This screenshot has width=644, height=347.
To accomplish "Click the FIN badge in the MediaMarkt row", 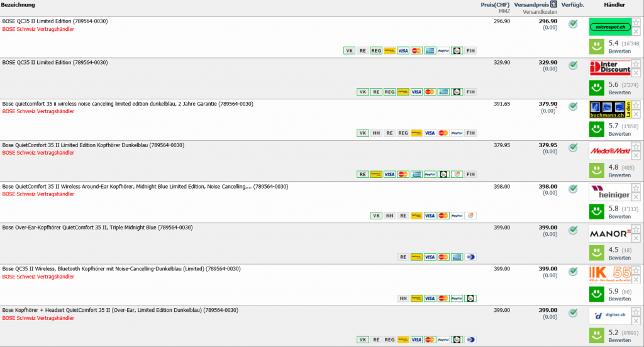I will click(x=471, y=174).
